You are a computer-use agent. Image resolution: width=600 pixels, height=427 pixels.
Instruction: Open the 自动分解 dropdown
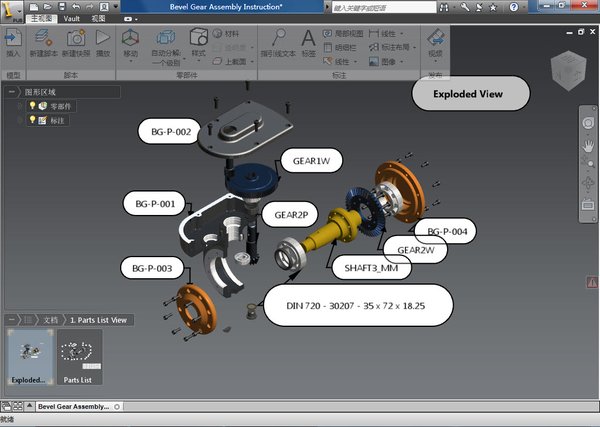166,54
